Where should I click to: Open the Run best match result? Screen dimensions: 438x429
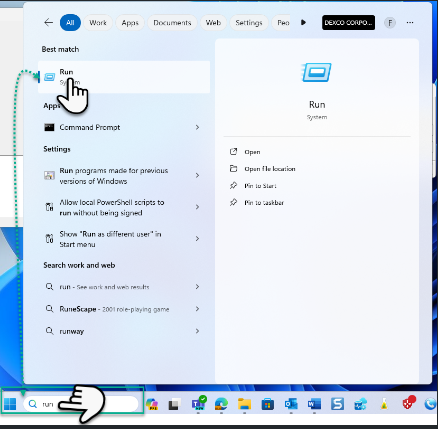124,77
